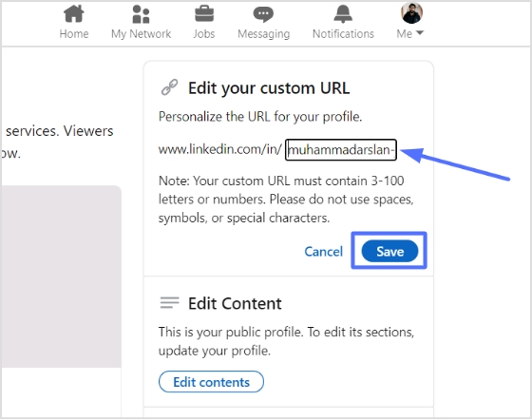Click the 'Edit Content' heading
532x420 pixels.
tap(235, 303)
